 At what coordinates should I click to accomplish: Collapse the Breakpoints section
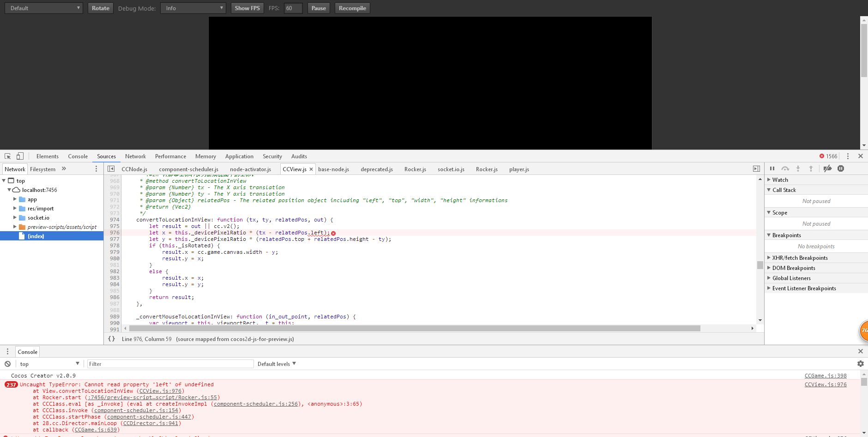click(x=816, y=235)
